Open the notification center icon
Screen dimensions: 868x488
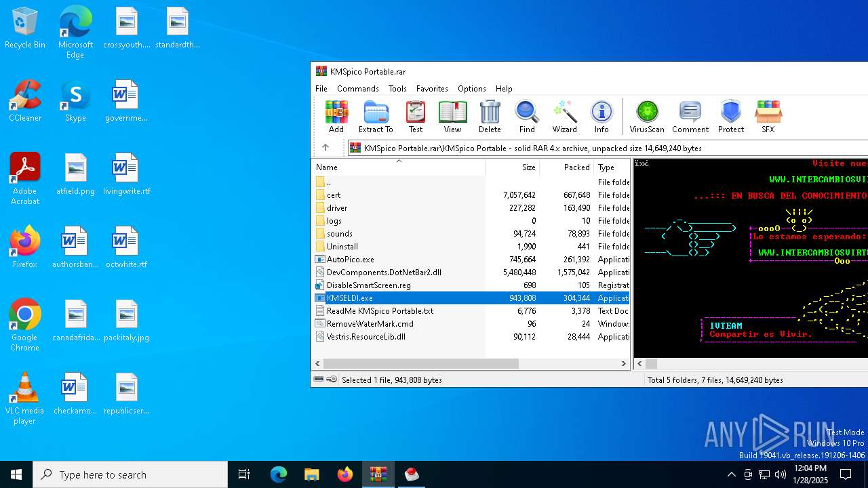[x=846, y=474]
